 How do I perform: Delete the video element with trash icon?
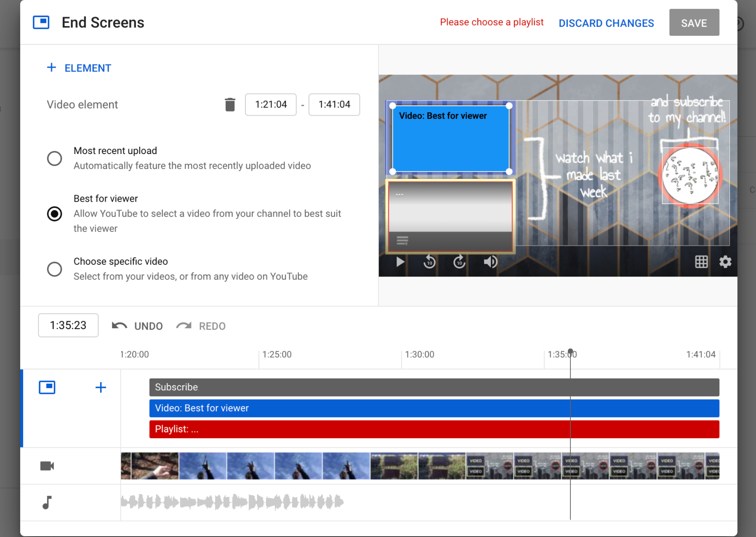230,104
